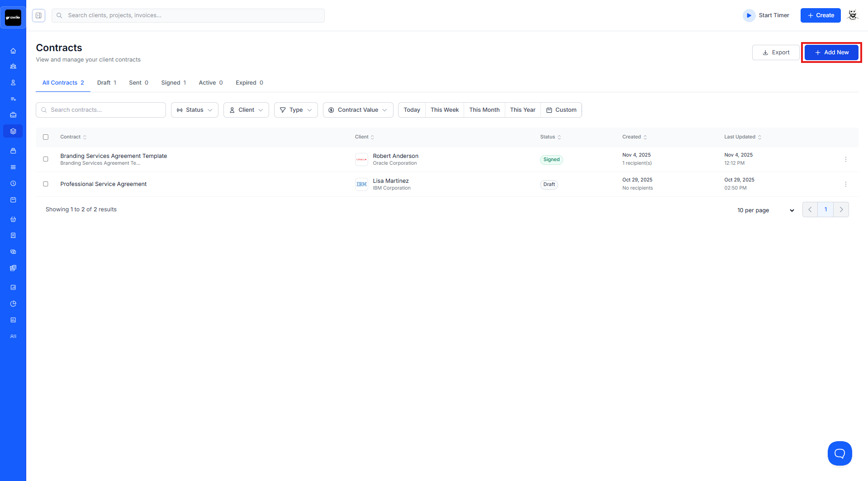Open the briefcase sidebar icon
This screenshot has height=481, width=868.
point(13,115)
